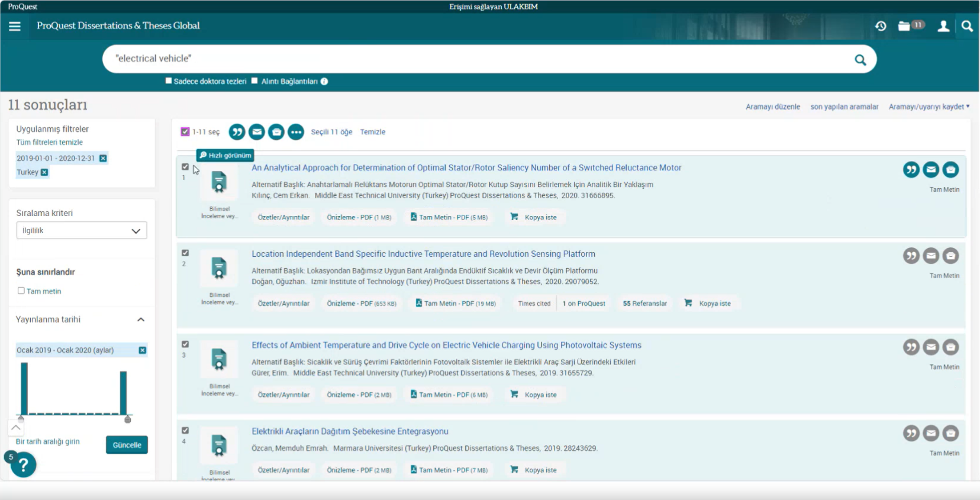Viewport: 980px width, 500px height.
Task: Open more actions ellipsis icon
Action: pyautogui.click(x=296, y=132)
